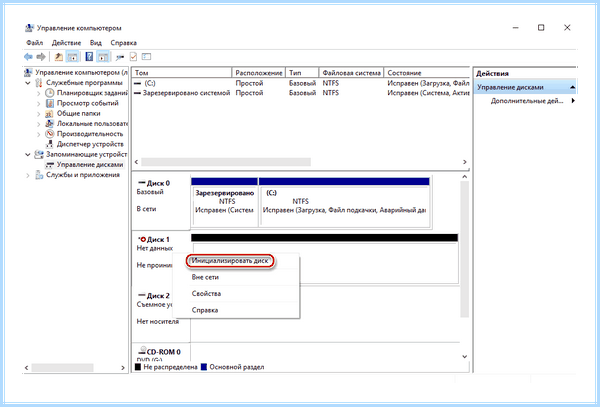
Task: Click the Forward arrow toolbar icon
Action: (x=41, y=57)
